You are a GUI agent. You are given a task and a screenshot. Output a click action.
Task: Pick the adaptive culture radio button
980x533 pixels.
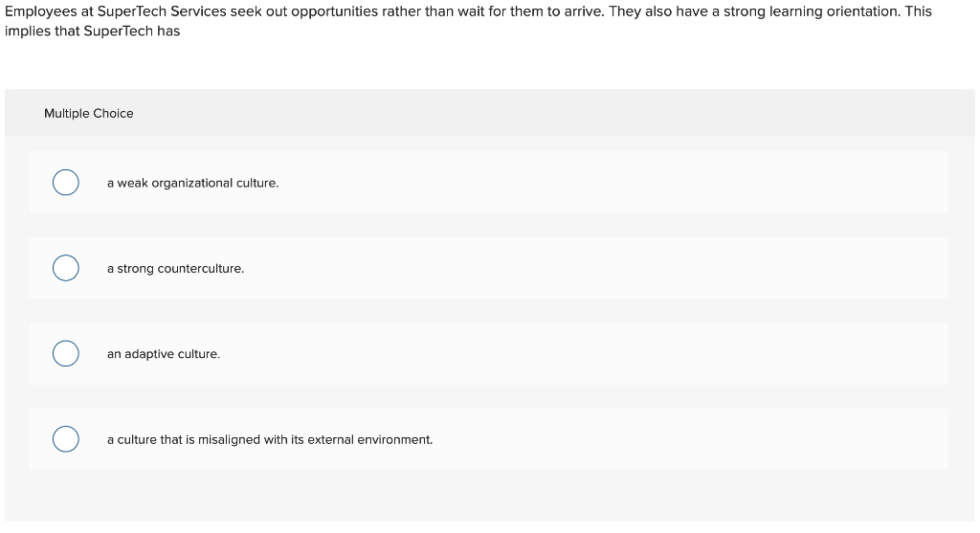tap(65, 354)
